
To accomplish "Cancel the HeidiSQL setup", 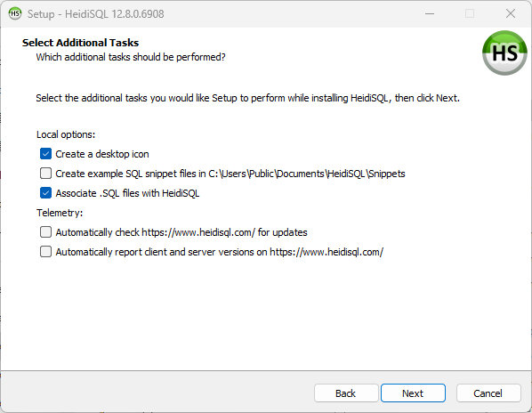I will 488,393.
